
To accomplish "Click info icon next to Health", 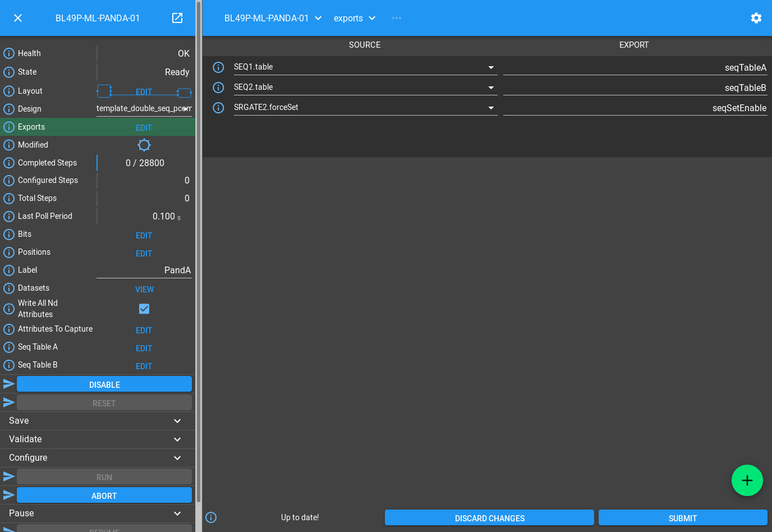I will click(x=9, y=53).
